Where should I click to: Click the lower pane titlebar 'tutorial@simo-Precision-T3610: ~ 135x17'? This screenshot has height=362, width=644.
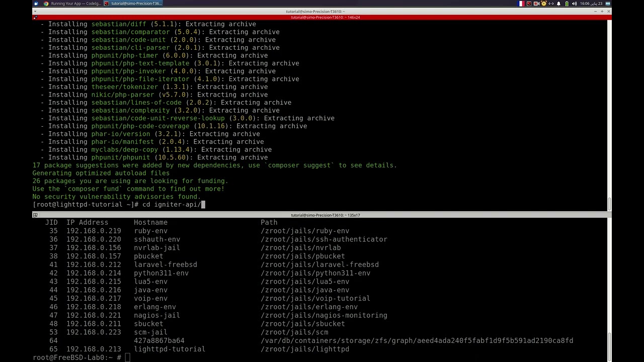326,215
